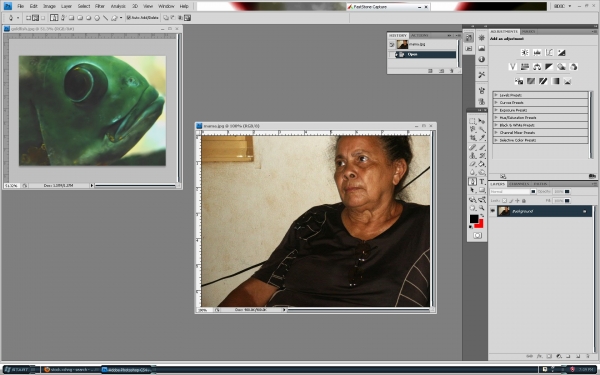Toggle Auto Add/Delete checkbox
This screenshot has height=375, width=600.
click(129, 18)
